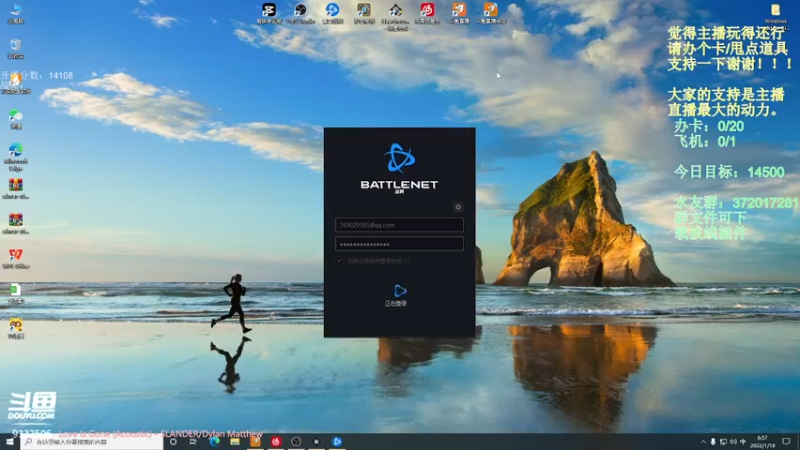Open the green spreadsheet file on desktop

[x=16, y=293]
